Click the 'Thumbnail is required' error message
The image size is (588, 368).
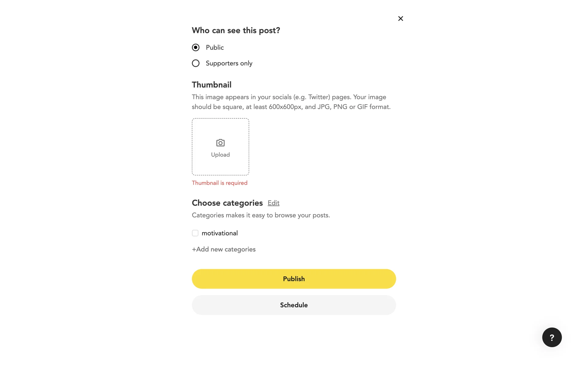coord(219,183)
